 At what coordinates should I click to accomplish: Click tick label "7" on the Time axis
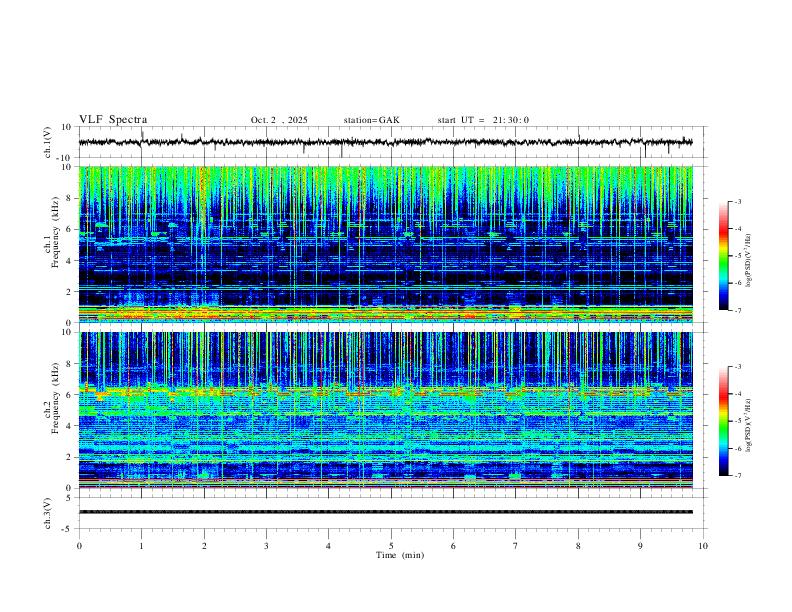coord(515,546)
